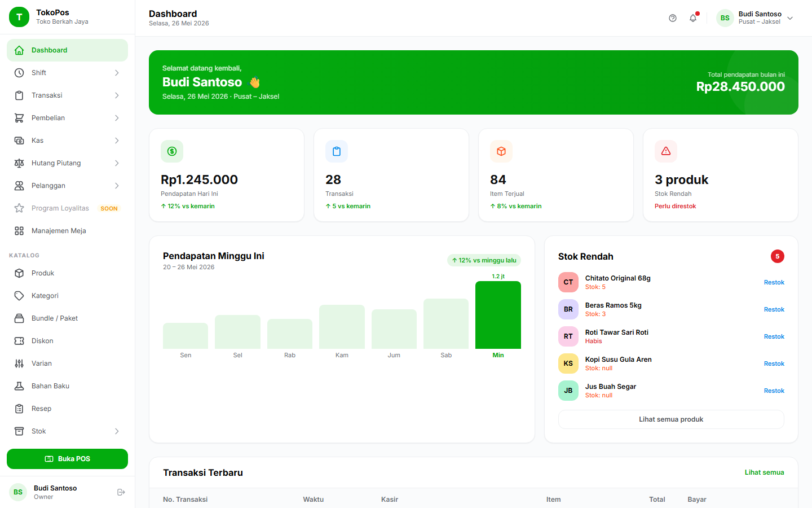This screenshot has height=508, width=812.
Task: Click the Kas wallet icon
Action: pos(19,141)
